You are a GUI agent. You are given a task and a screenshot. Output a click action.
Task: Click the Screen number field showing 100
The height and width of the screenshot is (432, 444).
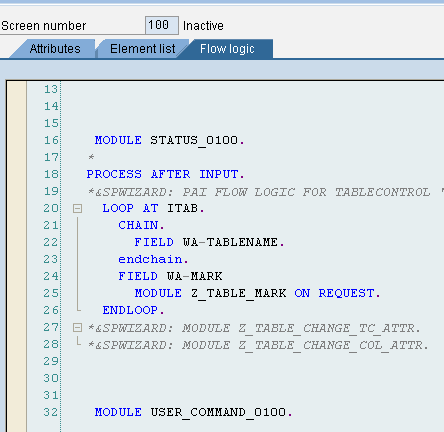click(x=162, y=25)
